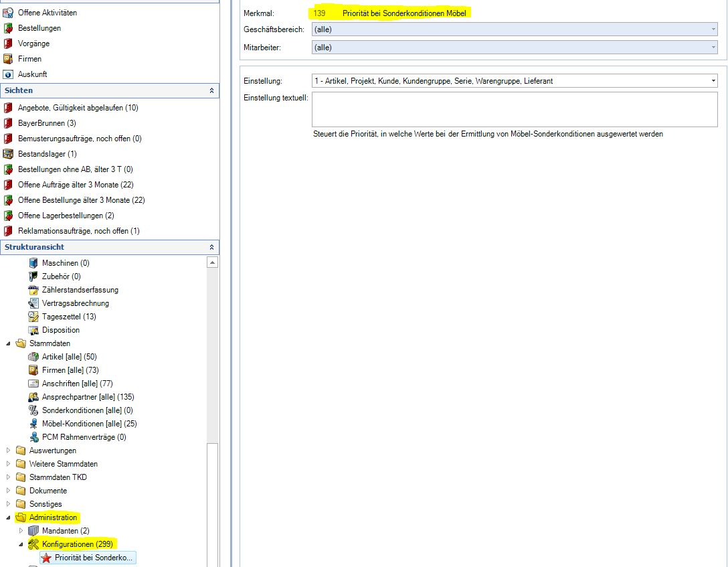728x567 pixels.
Task: Open Zählerstandserfassung icon in tree
Action: tap(33, 290)
